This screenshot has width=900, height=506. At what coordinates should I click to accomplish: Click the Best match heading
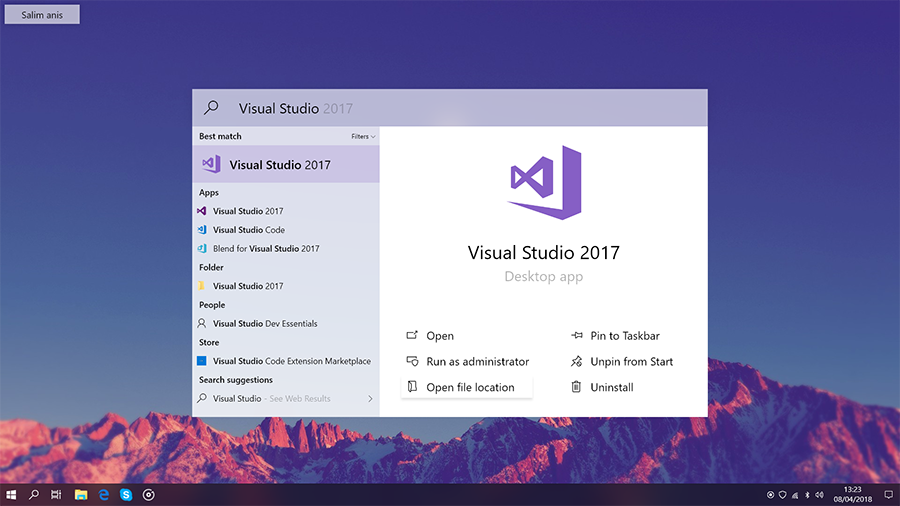(x=220, y=136)
